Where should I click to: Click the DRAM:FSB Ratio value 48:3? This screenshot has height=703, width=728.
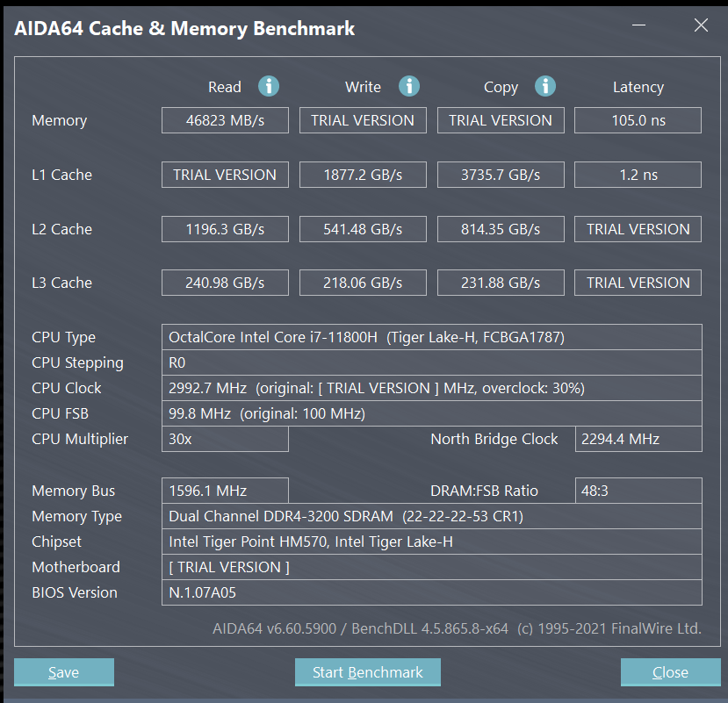638,491
